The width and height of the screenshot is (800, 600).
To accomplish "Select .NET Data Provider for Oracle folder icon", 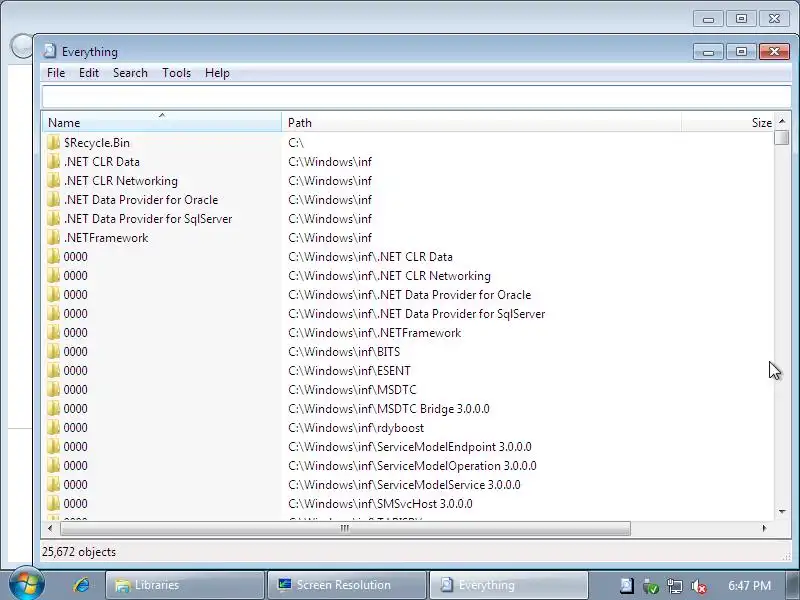I will point(54,199).
